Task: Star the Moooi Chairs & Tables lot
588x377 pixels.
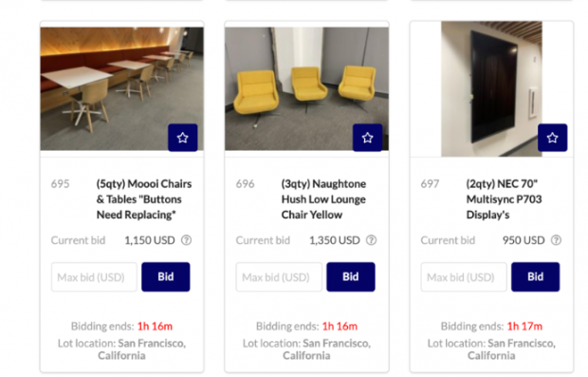Action: click(183, 138)
